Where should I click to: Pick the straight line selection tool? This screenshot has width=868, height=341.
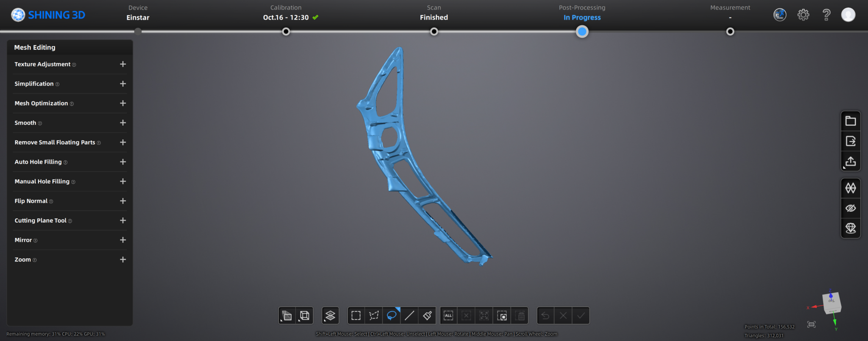(x=409, y=316)
